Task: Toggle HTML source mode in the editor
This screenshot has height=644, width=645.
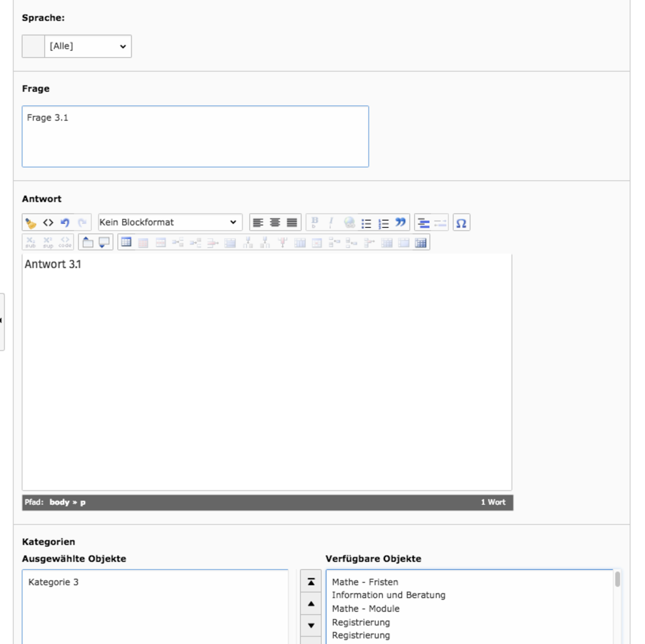Action: tap(48, 223)
